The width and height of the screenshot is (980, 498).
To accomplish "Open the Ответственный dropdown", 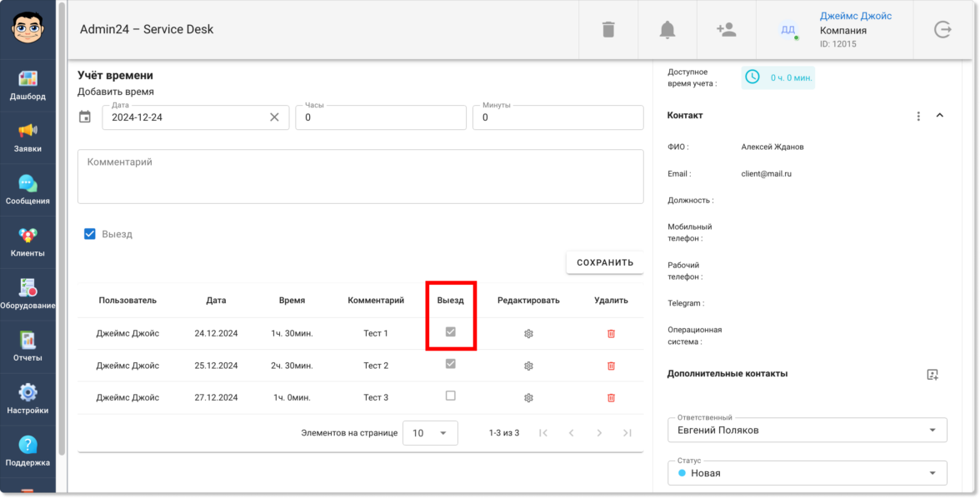I will 807,430.
